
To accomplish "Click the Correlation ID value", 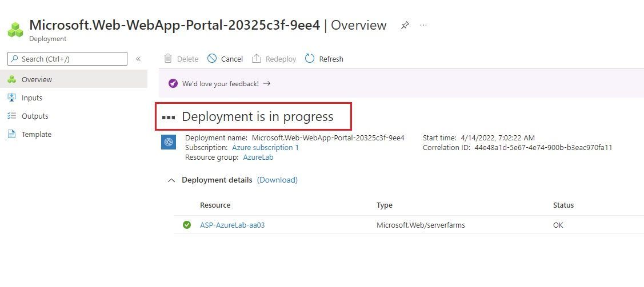I will [543, 148].
